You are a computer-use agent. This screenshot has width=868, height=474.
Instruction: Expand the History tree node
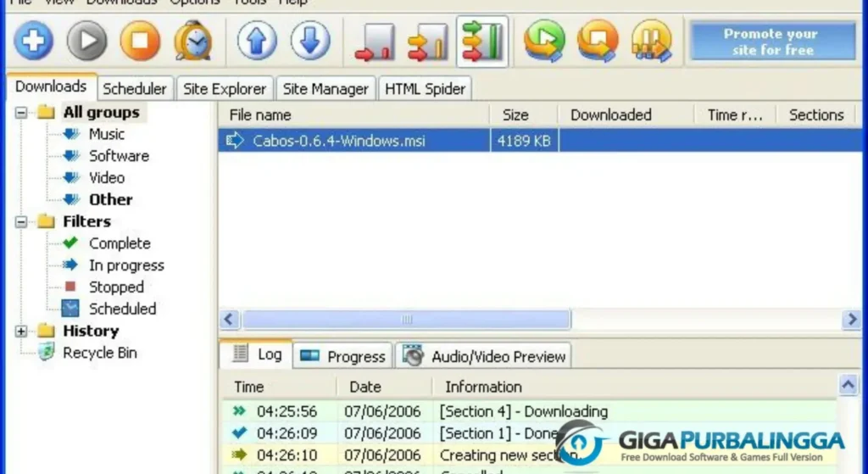pos(21,332)
